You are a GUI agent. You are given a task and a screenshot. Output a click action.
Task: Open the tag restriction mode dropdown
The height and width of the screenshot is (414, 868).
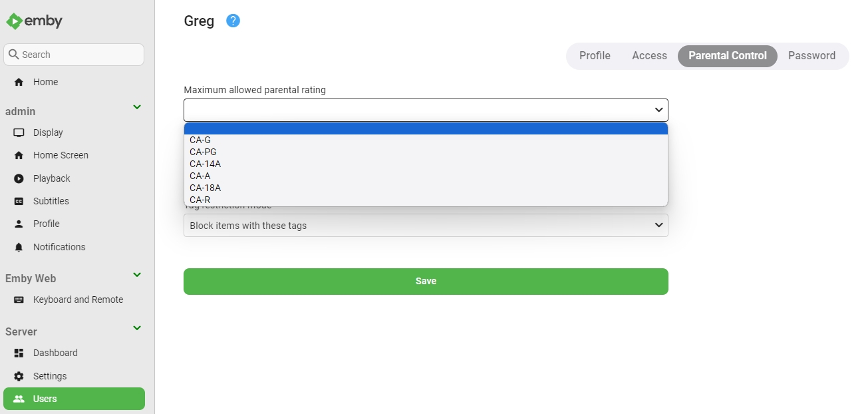(x=426, y=225)
